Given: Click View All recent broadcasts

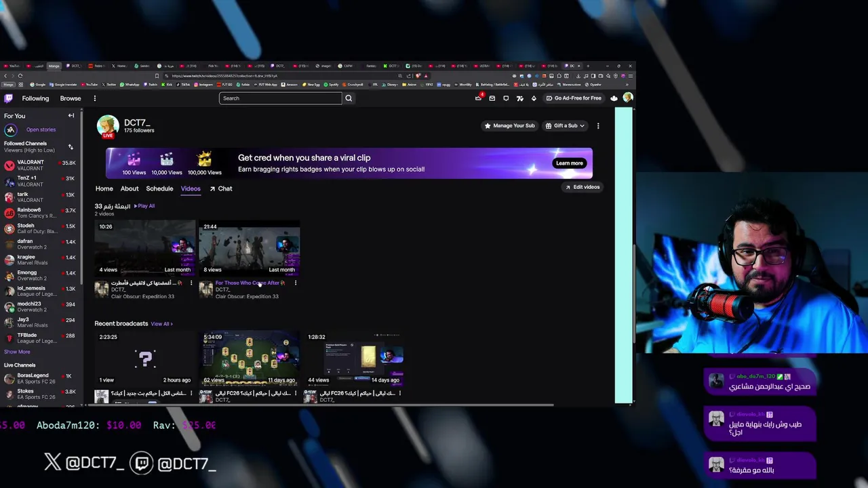Looking at the screenshot, I should pyautogui.click(x=161, y=324).
